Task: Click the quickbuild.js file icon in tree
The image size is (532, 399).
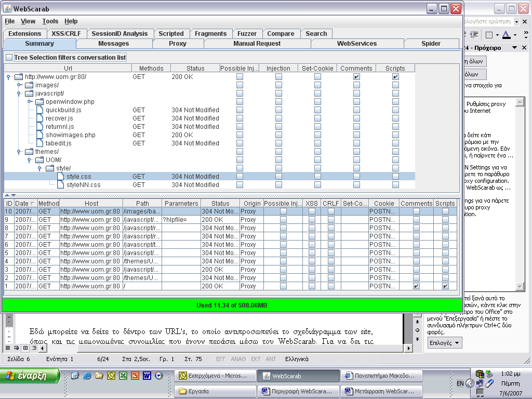Action: click(40, 110)
